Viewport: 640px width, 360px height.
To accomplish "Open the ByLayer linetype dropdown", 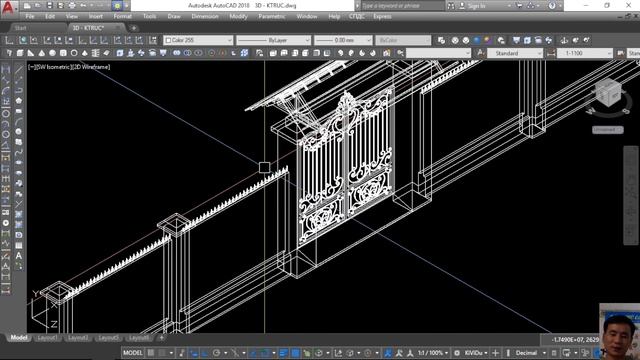I will coord(273,40).
